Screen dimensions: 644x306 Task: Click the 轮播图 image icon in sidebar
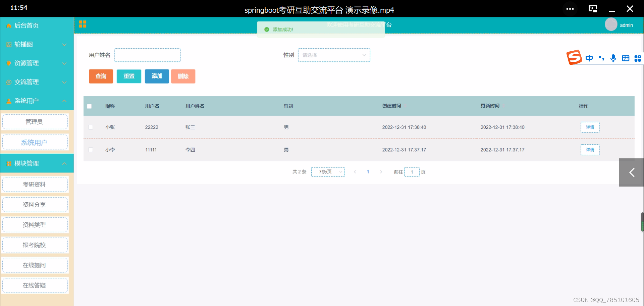pyautogui.click(x=8, y=44)
